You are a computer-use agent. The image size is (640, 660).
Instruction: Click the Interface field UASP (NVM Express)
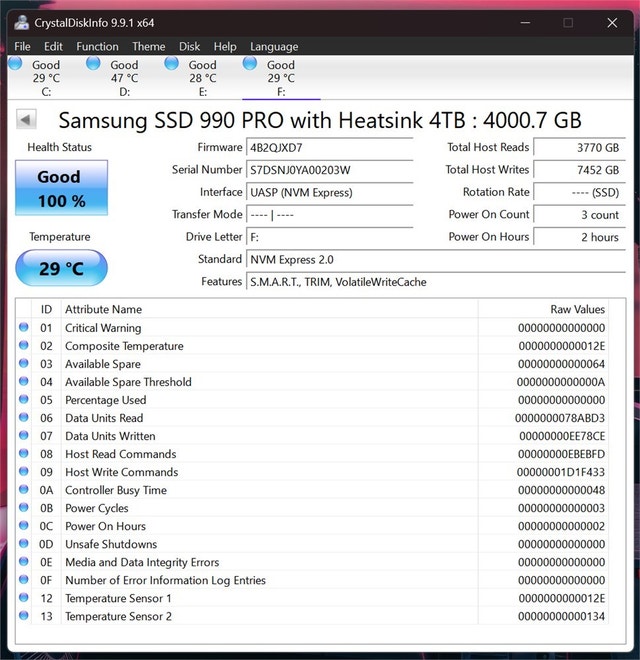point(329,192)
